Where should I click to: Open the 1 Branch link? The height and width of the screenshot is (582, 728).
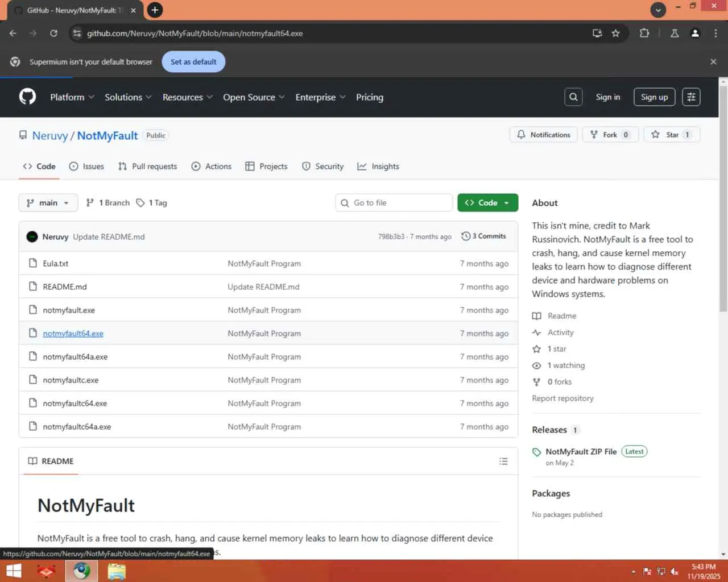click(x=108, y=203)
